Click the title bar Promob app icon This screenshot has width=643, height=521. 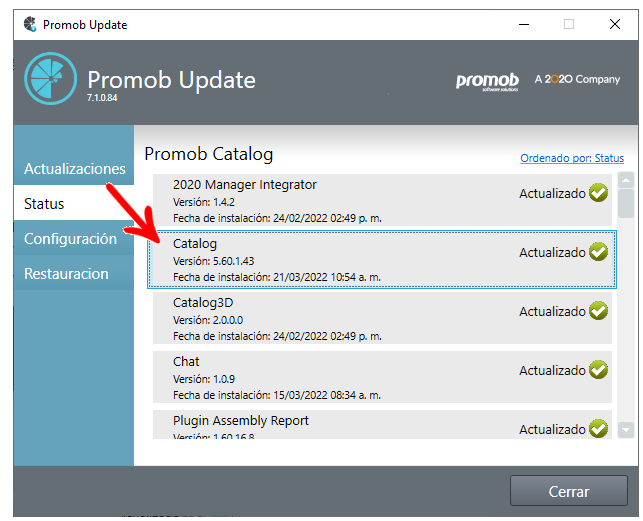pos(30,24)
